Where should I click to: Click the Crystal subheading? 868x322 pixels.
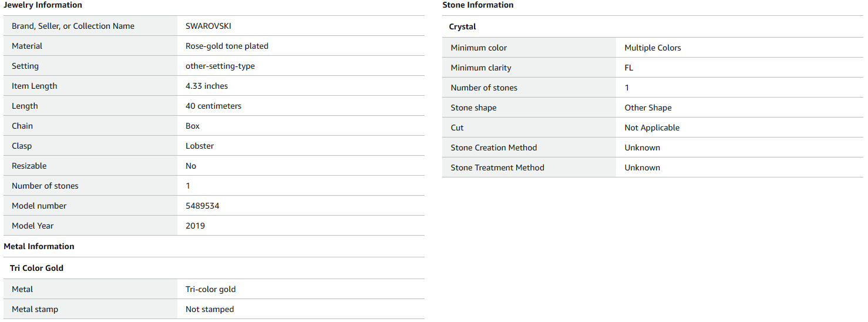click(462, 26)
